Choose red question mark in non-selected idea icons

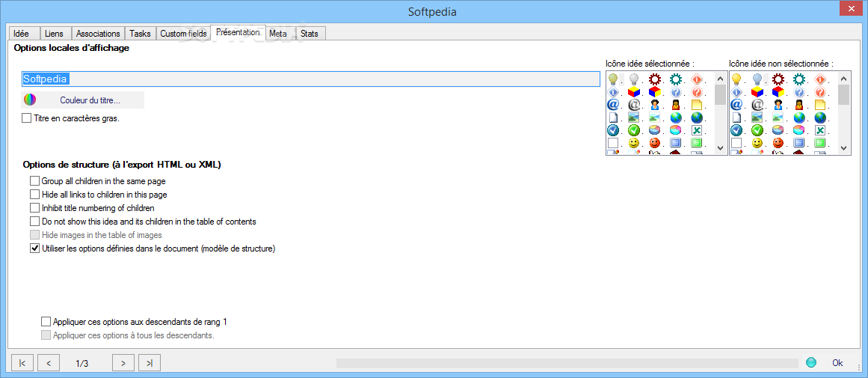[820, 92]
